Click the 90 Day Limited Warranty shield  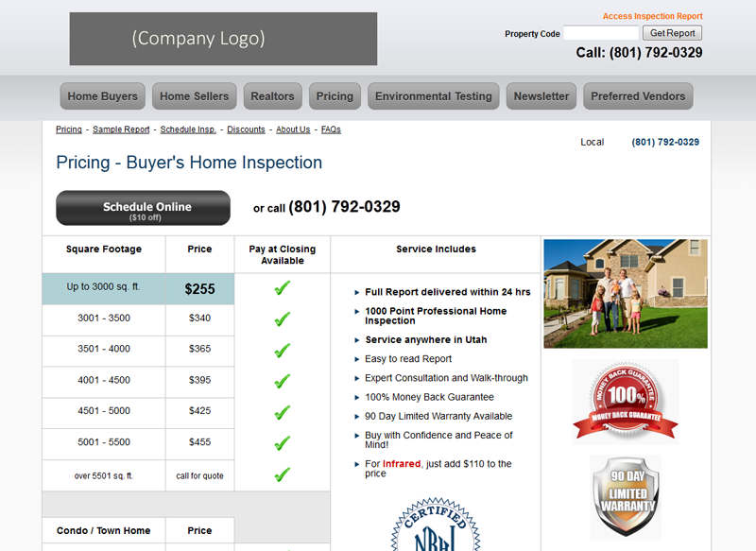[626, 496]
